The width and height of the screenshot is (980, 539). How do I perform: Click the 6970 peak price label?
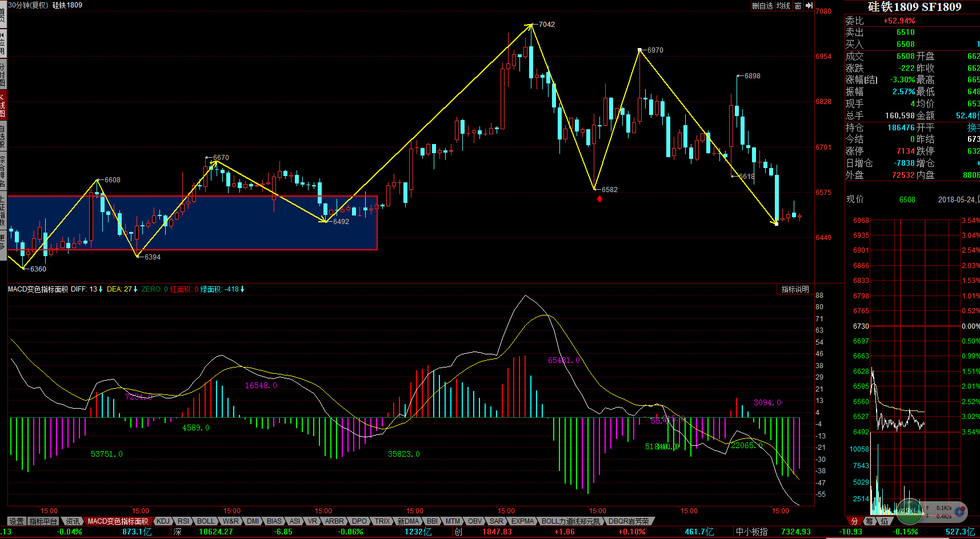(x=655, y=50)
